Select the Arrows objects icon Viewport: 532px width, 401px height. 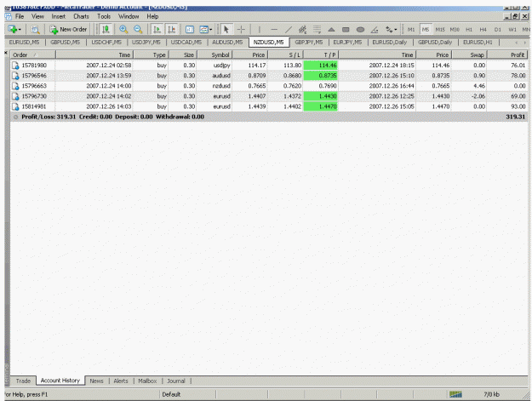tap(389, 30)
